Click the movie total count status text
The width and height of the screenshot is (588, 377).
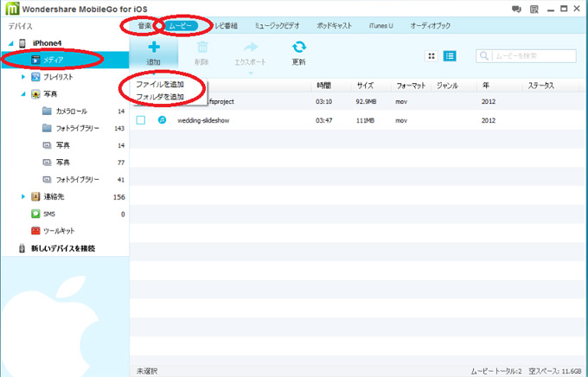[x=496, y=371]
